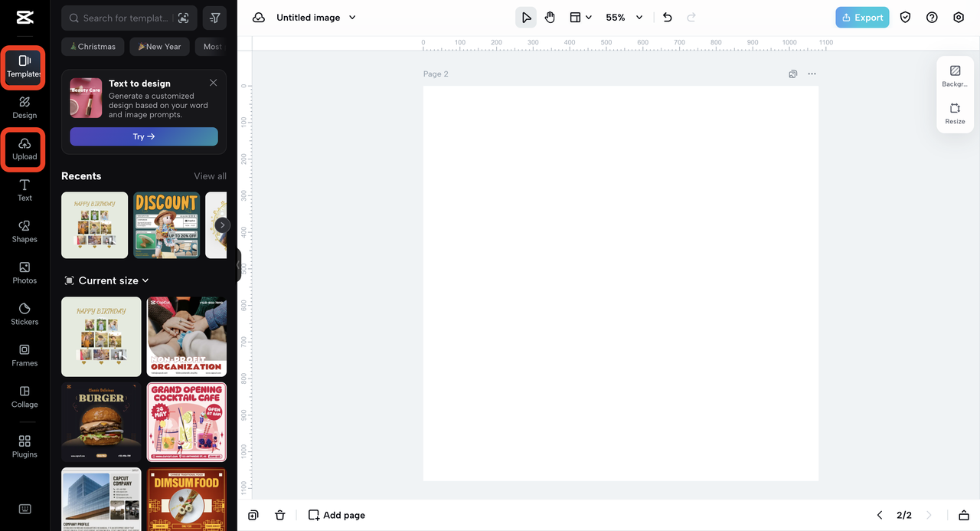Collapse the left panel with handle
This screenshot has width=980, height=531.
coord(238,265)
